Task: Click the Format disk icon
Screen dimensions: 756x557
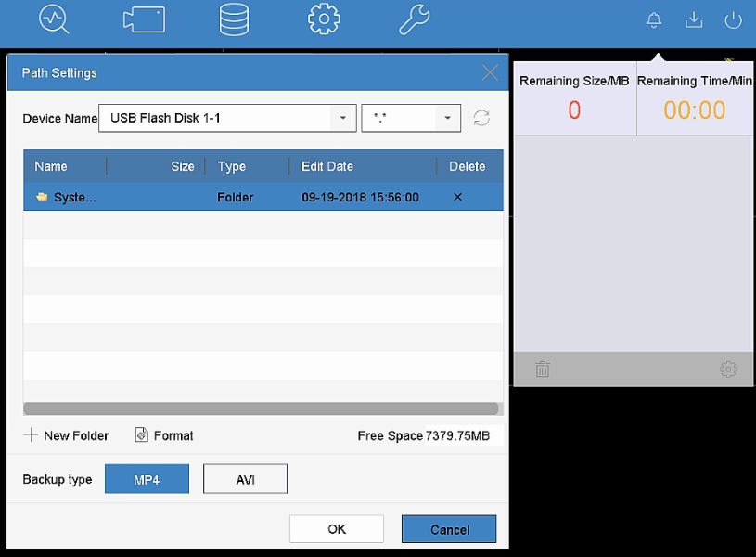Action: pyautogui.click(x=141, y=434)
